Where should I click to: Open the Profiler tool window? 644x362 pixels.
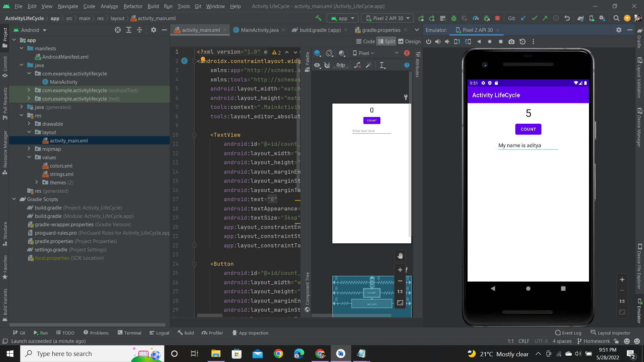pos(212,333)
